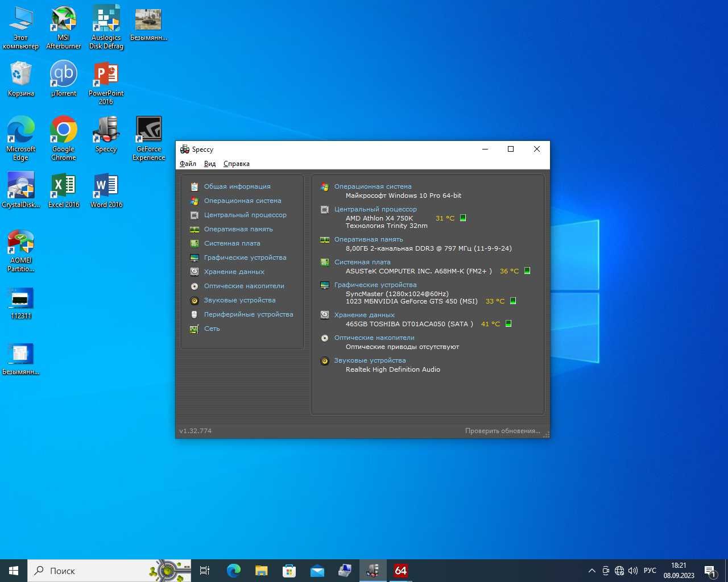The image size is (728, 582).
Task: Open the CrystalDisk desktop shortcut
Action: click(21, 190)
